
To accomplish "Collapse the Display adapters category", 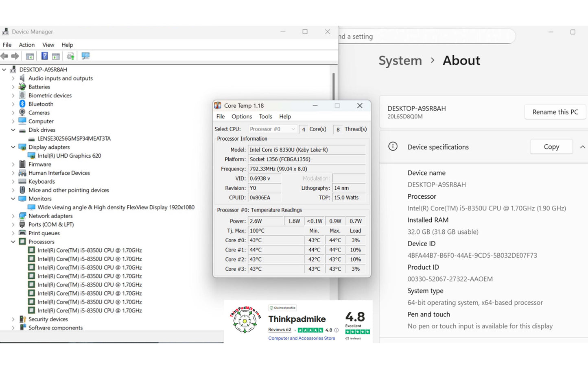I will [x=13, y=147].
